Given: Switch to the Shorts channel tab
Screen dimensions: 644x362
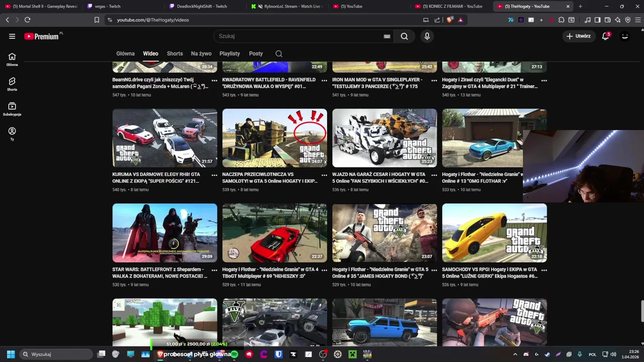Looking at the screenshot, I should coord(175,54).
